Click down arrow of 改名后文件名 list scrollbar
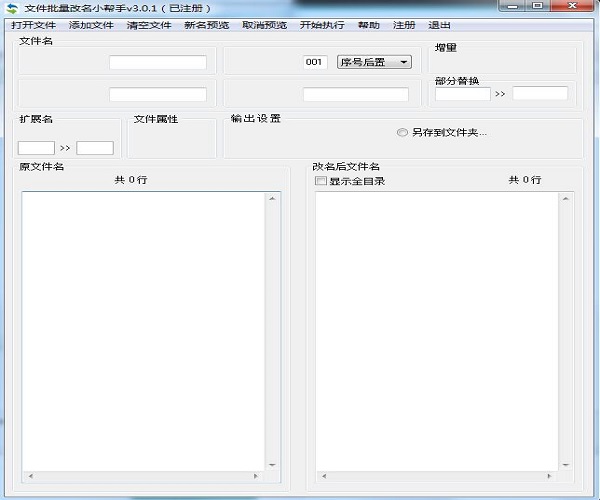This screenshot has height=500, width=600. point(566,464)
